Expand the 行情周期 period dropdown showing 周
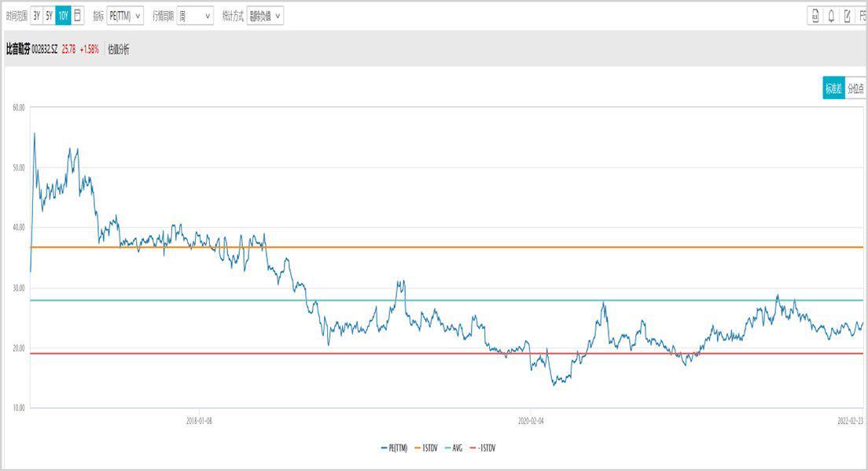Image resolution: width=868 pixels, height=471 pixels. (x=194, y=16)
